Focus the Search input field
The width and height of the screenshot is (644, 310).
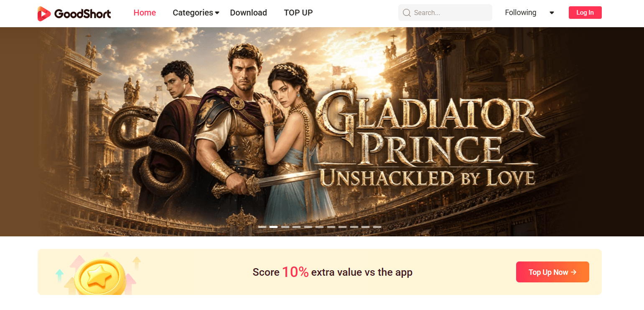[x=445, y=13]
